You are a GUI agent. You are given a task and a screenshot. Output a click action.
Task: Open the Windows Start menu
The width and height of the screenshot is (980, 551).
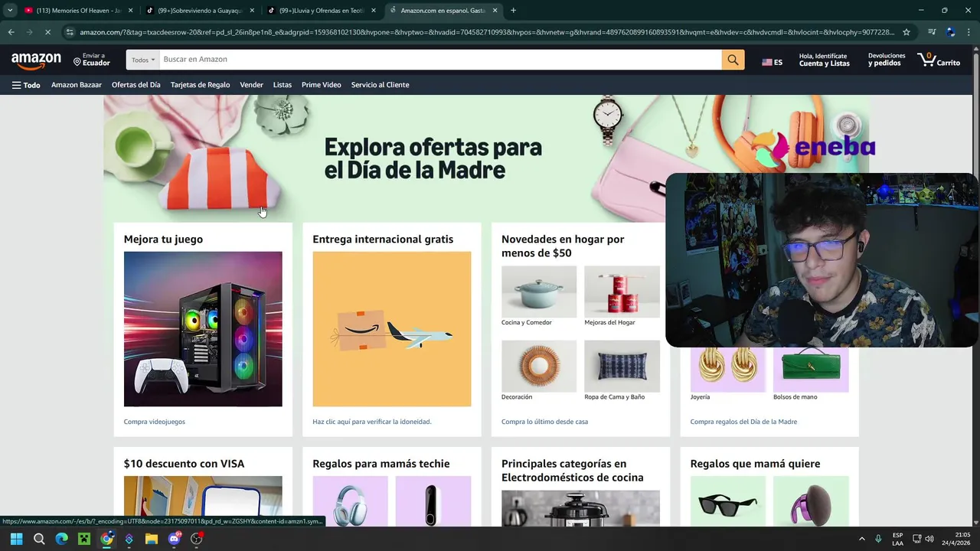coord(16,539)
